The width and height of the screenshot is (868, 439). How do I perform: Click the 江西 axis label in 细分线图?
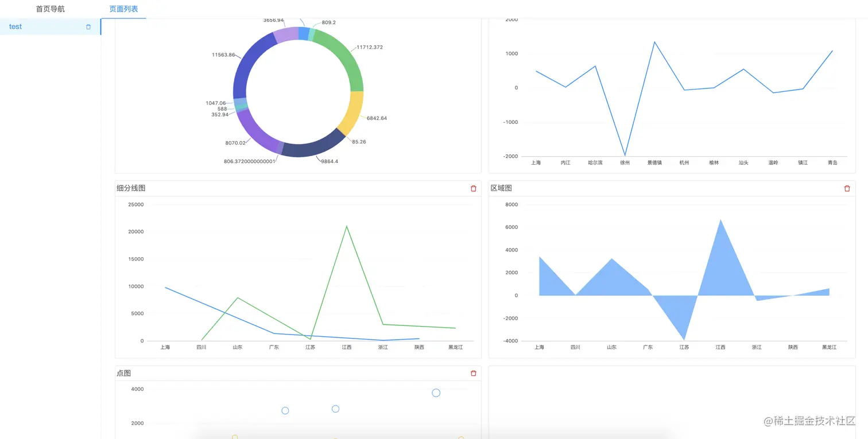click(x=347, y=347)
